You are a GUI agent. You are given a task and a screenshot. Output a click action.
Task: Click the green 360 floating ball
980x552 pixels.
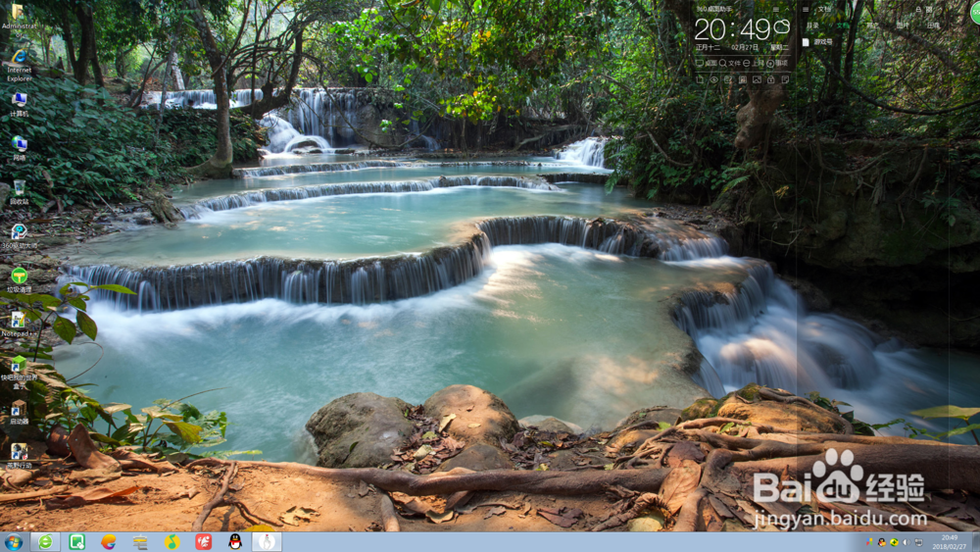pos(975,13)
